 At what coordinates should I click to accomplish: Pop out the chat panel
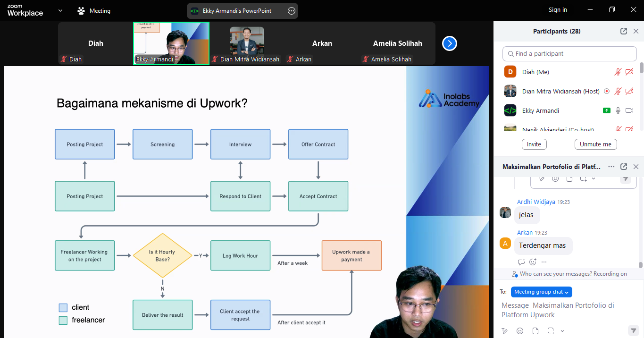[x=624, y=167]
